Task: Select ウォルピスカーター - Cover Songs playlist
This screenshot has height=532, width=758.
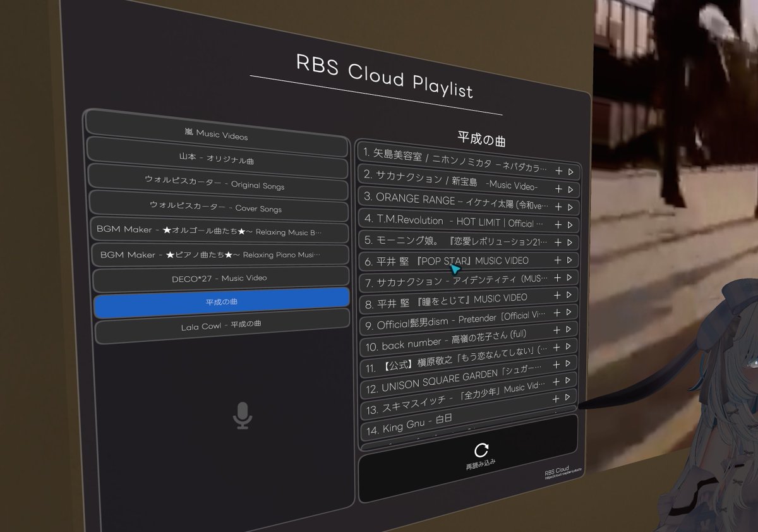Action: point(219,207)
